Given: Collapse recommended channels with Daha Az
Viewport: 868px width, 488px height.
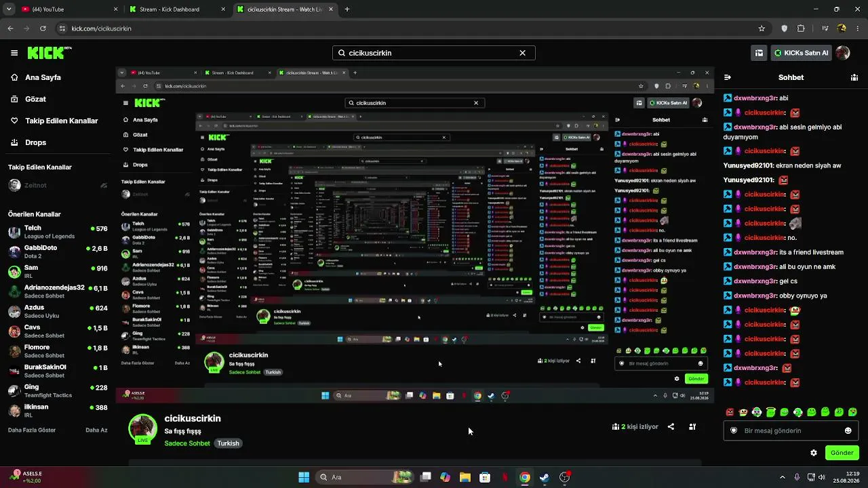Looking at the screenshot, I should (96, 430).
